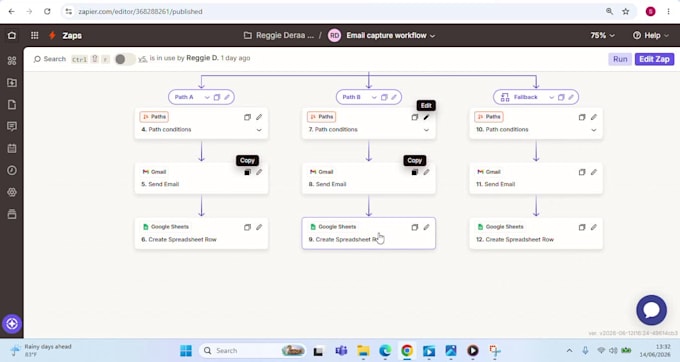Edit step 7 Path conditions

pos(426,117)
